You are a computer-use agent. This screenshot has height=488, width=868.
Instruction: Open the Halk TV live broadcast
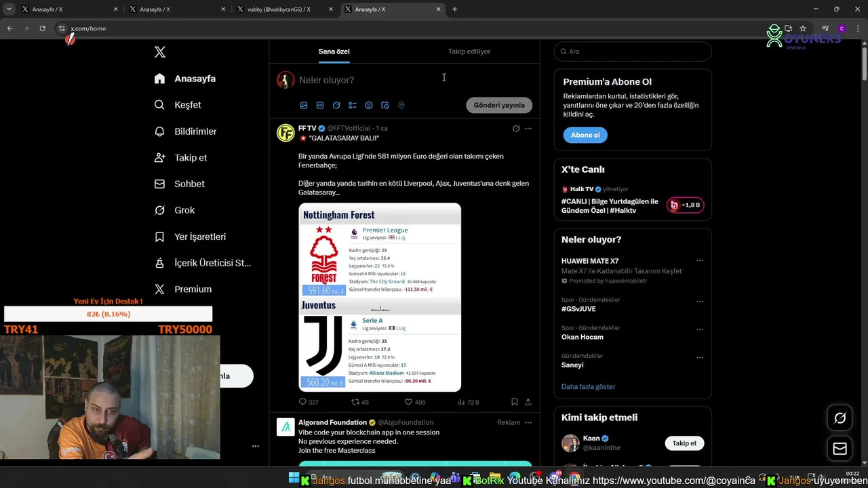pos(633,200)
